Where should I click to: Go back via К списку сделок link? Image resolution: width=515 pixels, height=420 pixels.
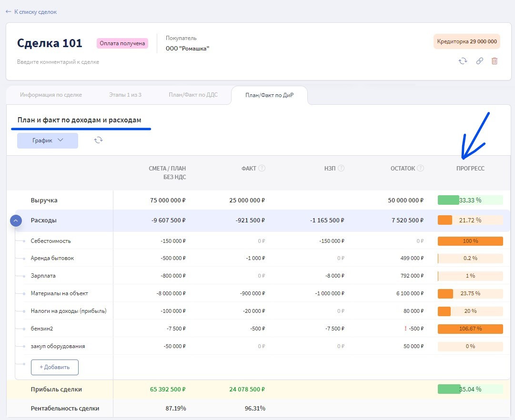pyautogui.click(x=31, y=11)
